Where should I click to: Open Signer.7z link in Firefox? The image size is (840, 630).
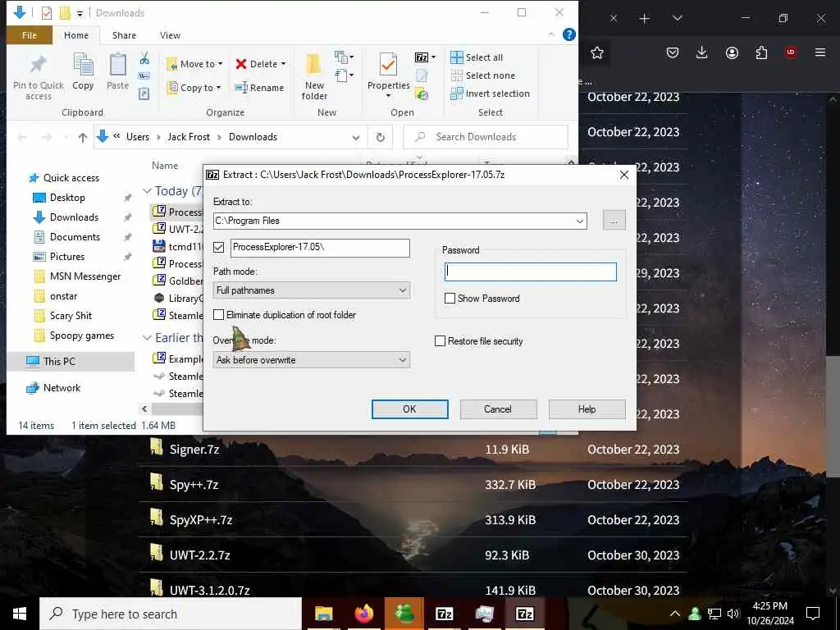click(x=194, y=450)
